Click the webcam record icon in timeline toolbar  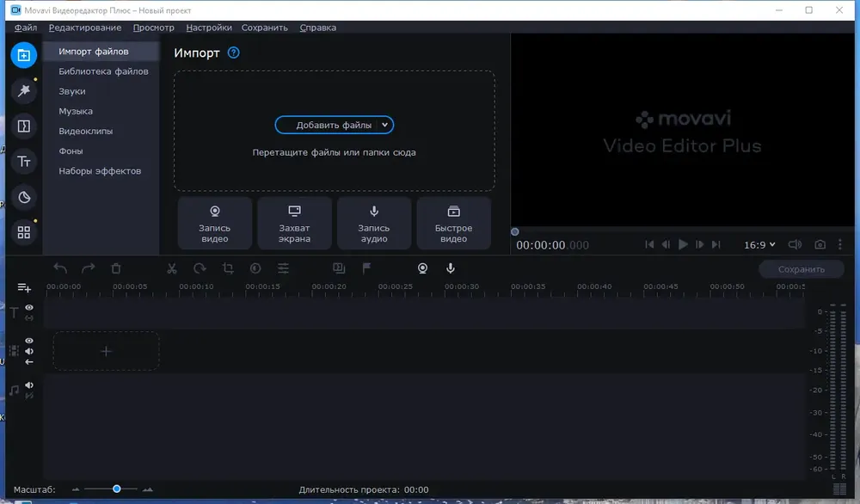tap(422, 268)
